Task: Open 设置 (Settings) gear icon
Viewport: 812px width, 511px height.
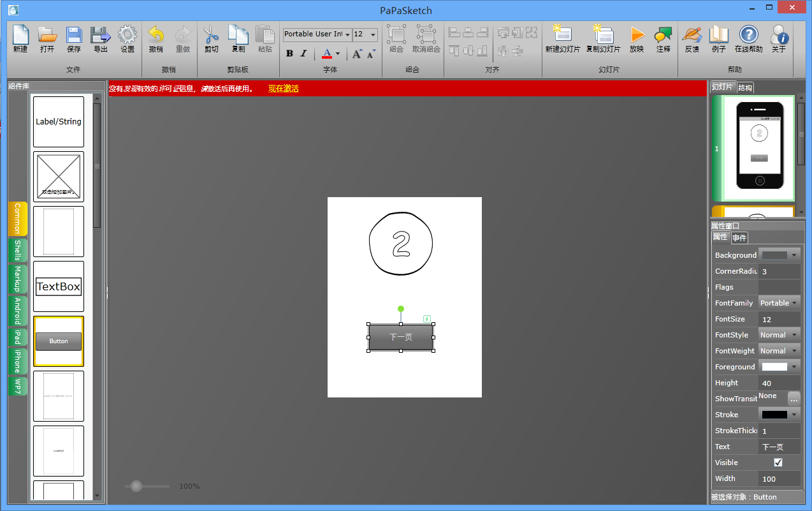Action: point(127,35)
